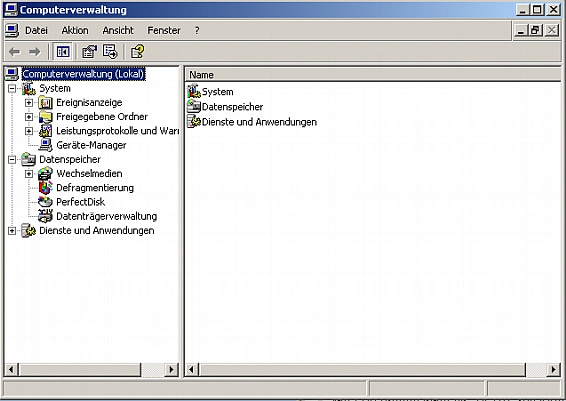Image resolution: width=566 pixels, height=401 pixels.
Task: Click the menu bar console icon left of Datei
Action: click(x=12, y=30)
